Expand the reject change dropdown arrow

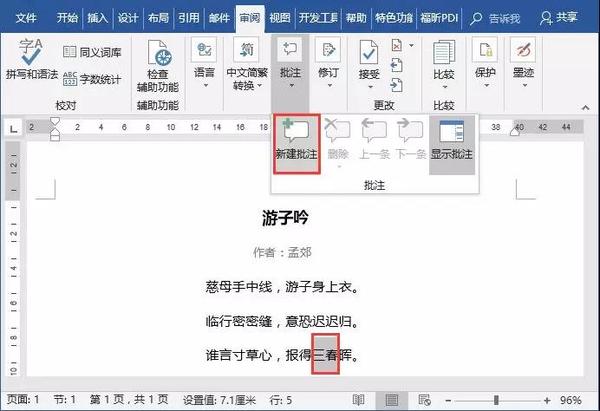coord(411,46)
